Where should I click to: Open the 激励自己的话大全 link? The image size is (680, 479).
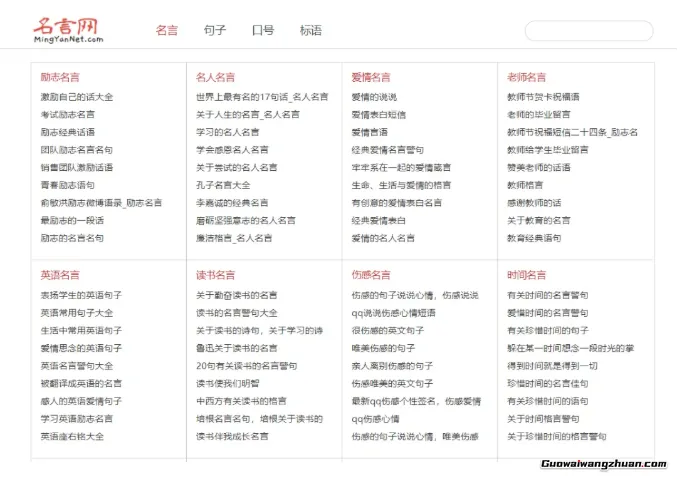tap(77, 97)
